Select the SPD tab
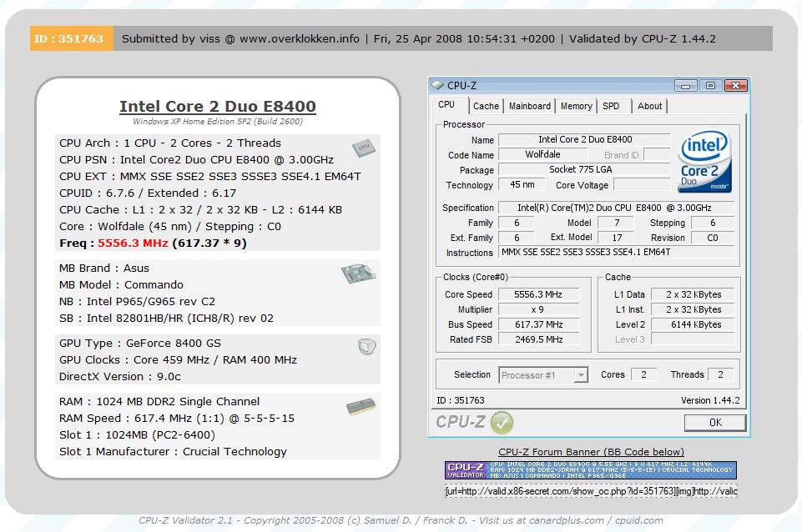Screen dimensions: 802x532 [611, 106]
